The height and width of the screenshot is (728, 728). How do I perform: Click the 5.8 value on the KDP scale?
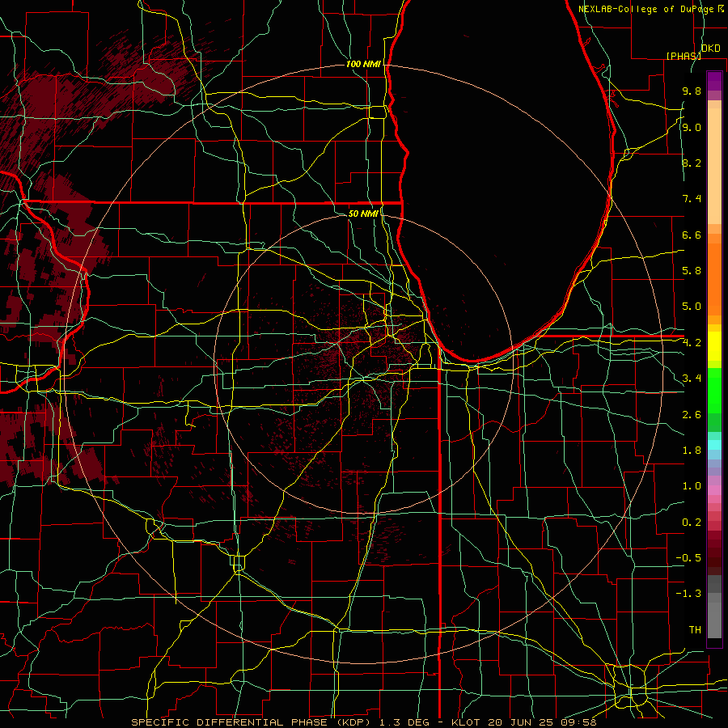pyautogui.click(x=692, y=271)
